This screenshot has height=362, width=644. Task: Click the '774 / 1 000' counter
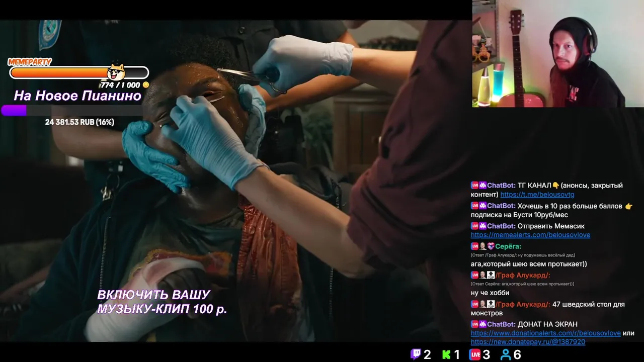pyautogui.click(x=120, y=85)
